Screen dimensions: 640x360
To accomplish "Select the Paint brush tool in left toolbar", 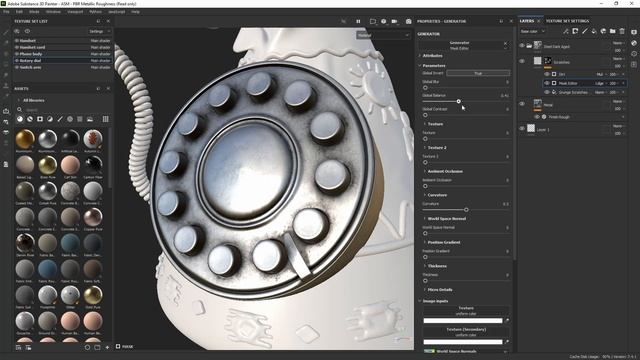I will [x=6, y=32].
